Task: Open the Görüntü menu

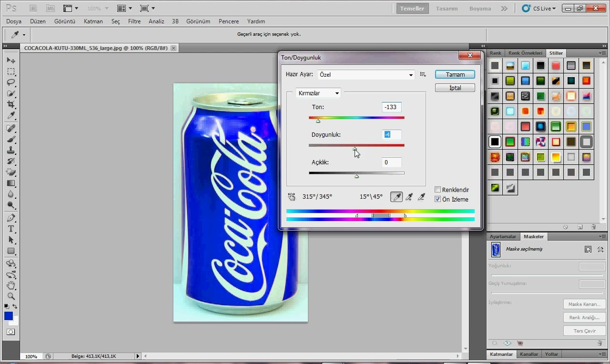Action: click(x=65, y=21)
